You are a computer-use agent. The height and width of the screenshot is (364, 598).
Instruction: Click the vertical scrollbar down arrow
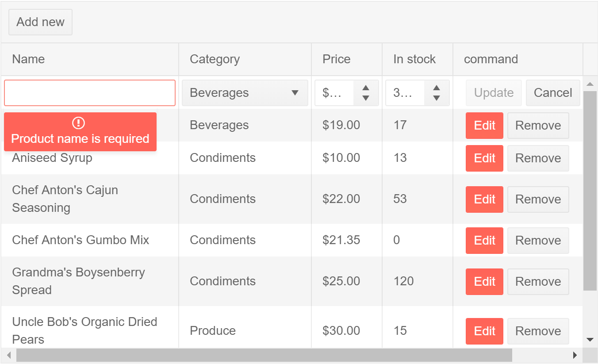click(x=590, y=340)
